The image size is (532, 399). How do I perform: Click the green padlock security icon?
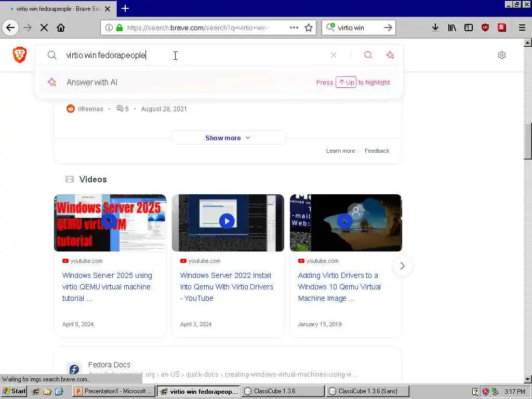(x=119, y=28)
